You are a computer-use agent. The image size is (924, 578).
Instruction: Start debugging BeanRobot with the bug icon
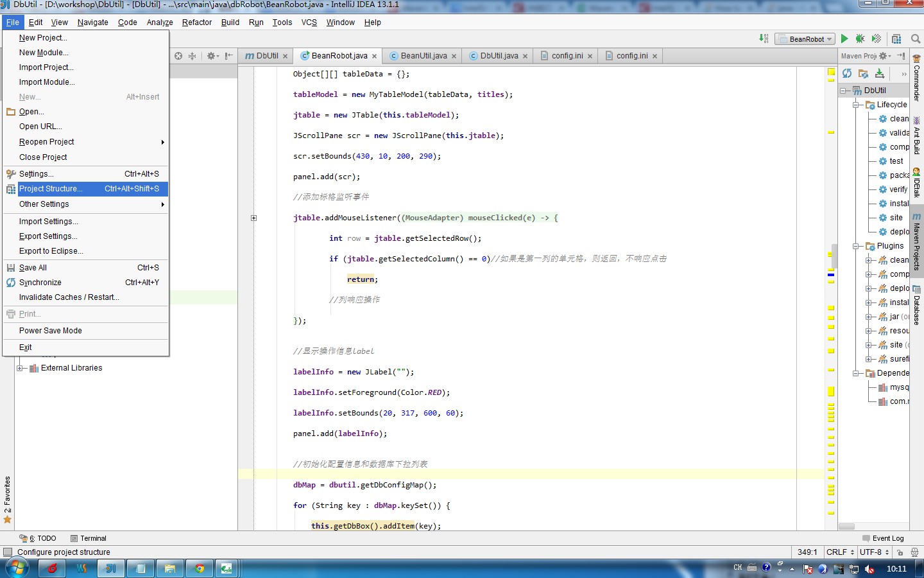click(x=860, y=39)
